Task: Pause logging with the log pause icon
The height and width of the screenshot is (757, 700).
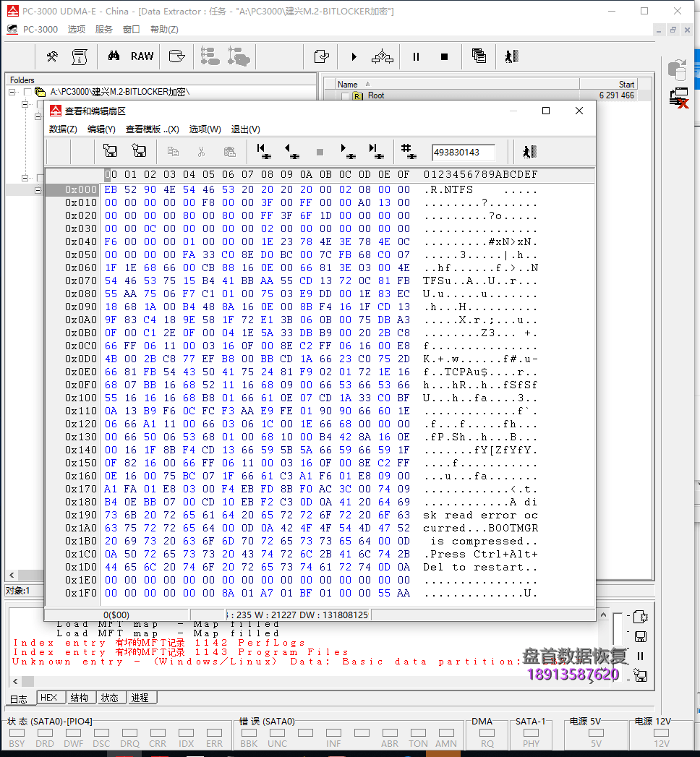Action: point(641,656)
